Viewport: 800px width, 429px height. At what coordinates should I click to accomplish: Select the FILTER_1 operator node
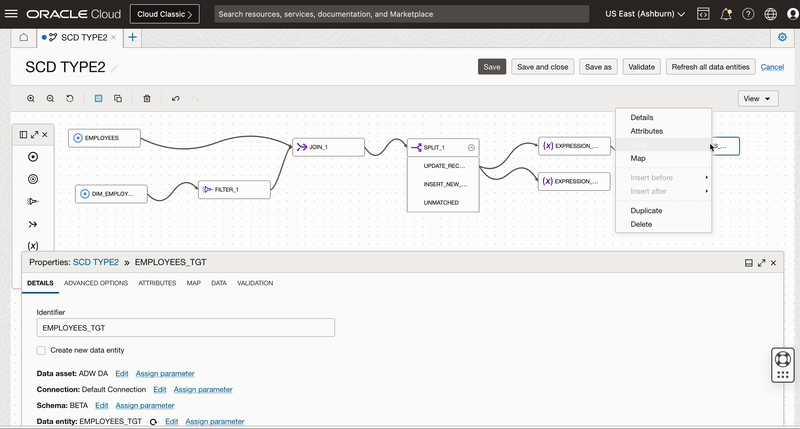point(234,189)
